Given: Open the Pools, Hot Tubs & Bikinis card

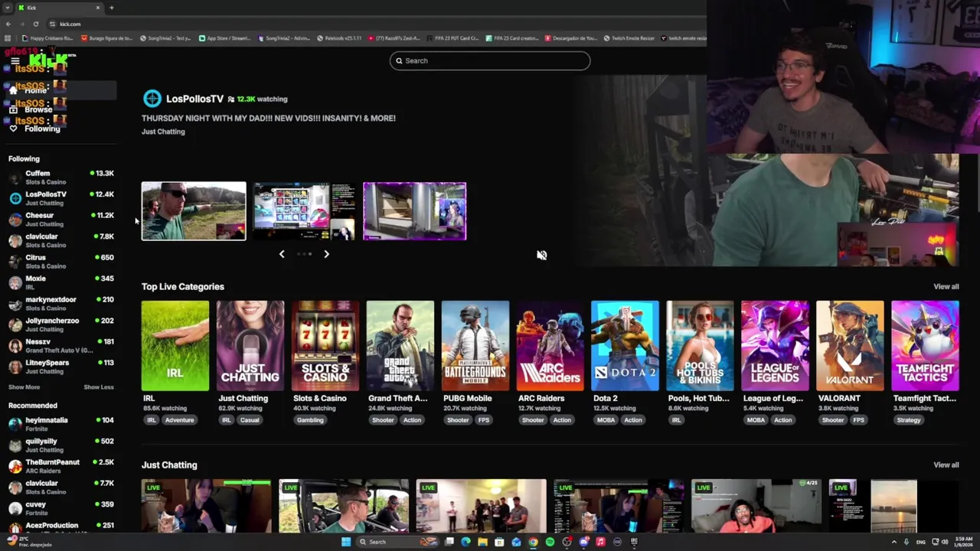Looking at the screenshot, I should tap(700, 346).
